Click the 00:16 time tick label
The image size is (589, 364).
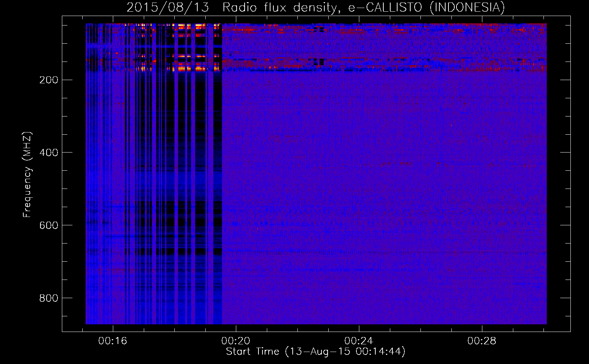(x=113, y=341)
